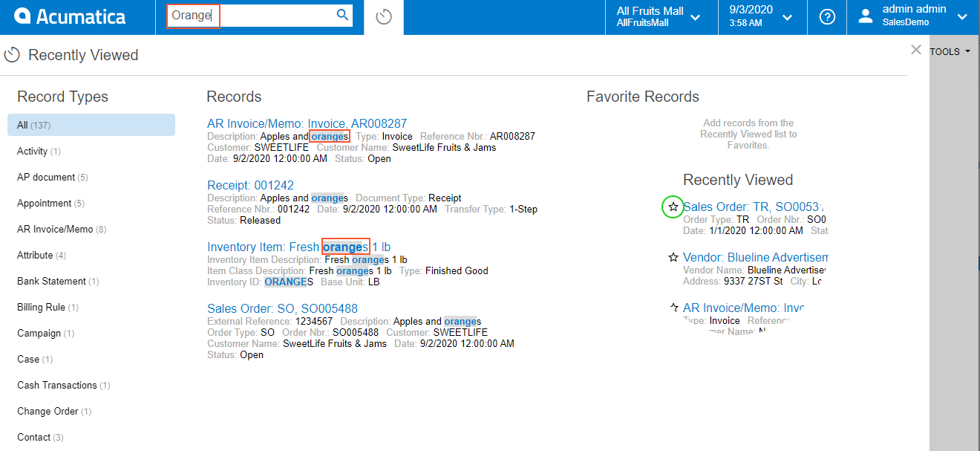Filter records by Bank Statement type
980x451 pixels.
coord(56,281)
